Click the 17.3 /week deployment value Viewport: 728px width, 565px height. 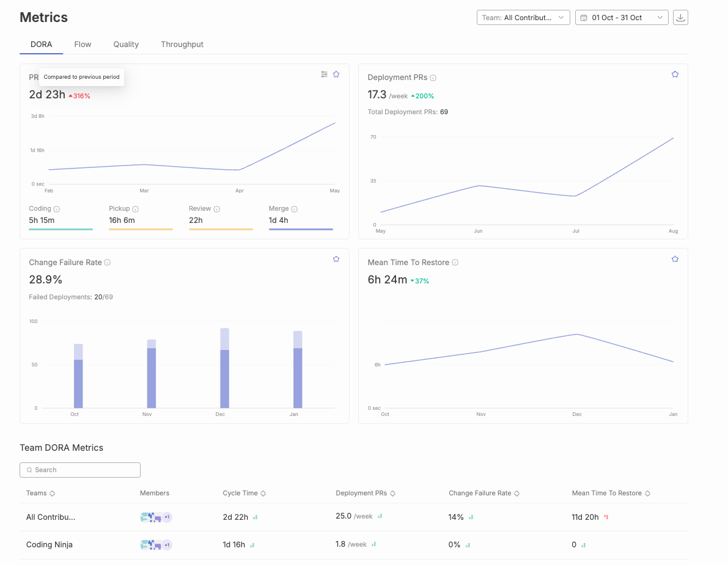pyautogui.click(x=388, y=95)
